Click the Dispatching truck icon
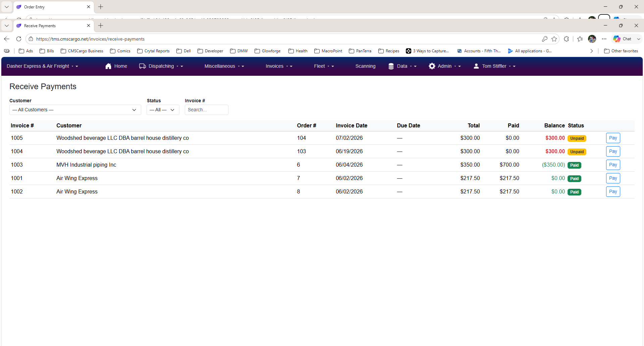 tap(143, 66)
